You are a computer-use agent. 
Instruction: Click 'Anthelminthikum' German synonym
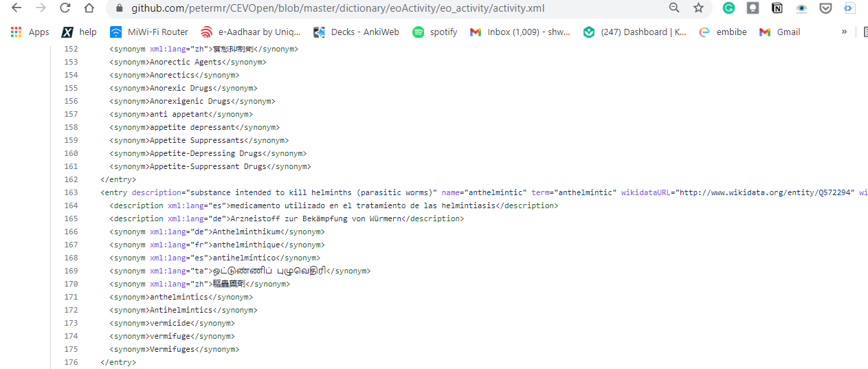247,232
